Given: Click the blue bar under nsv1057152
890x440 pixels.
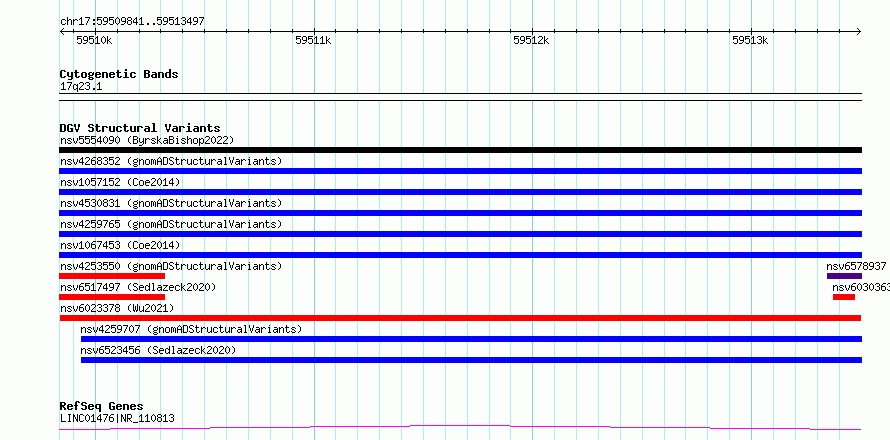Looking at the screenshot, I should click(x=460, y=192).
